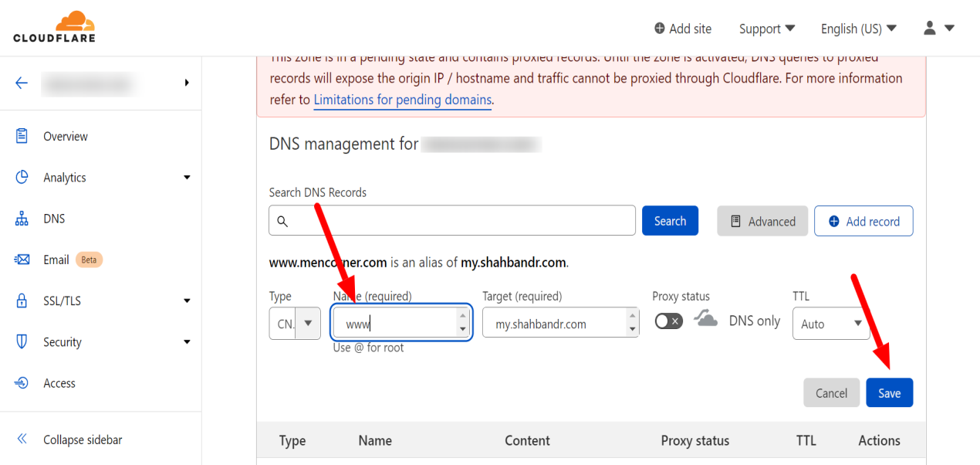
Task: Open Email in the sidebar
Action: tap(56, 260)
